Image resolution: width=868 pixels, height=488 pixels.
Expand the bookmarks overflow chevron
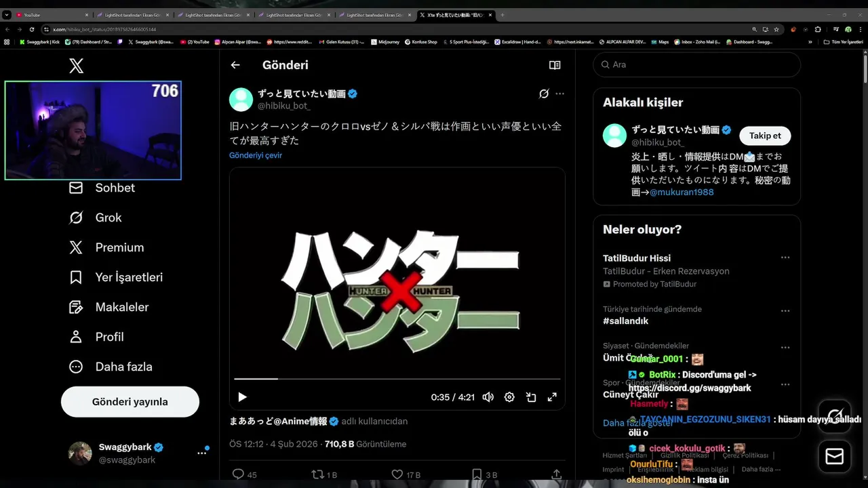pos(810,42)
